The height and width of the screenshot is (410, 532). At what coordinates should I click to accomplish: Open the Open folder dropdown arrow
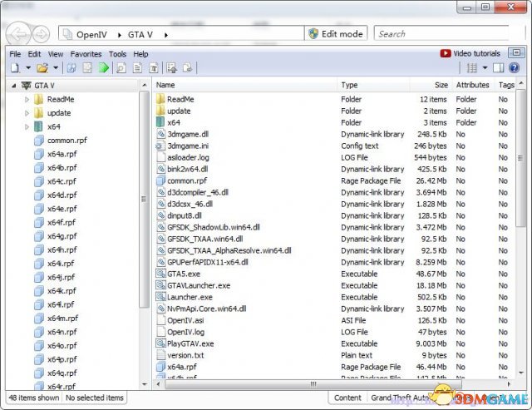click(56, 68)
